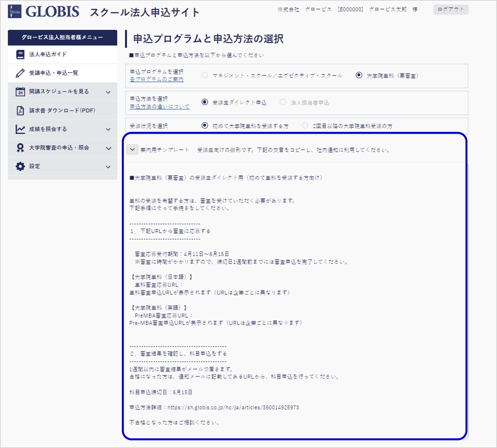Click the award ribbon icon for 大学院審査
497x448 pixels.
[x=20, y=148]
